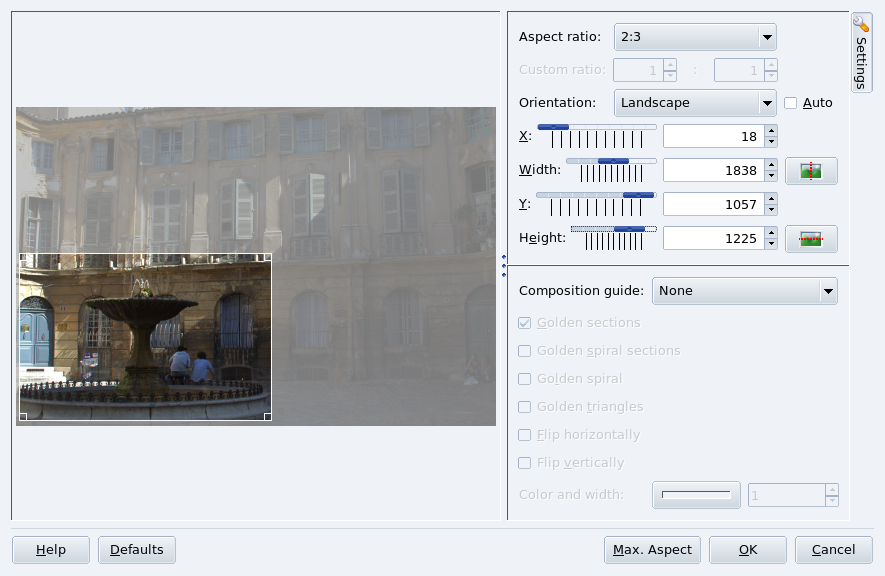The width and height of the screenshot is (885, 576).
Task: Click the center selection horizontally icon button
Action: 811,171
